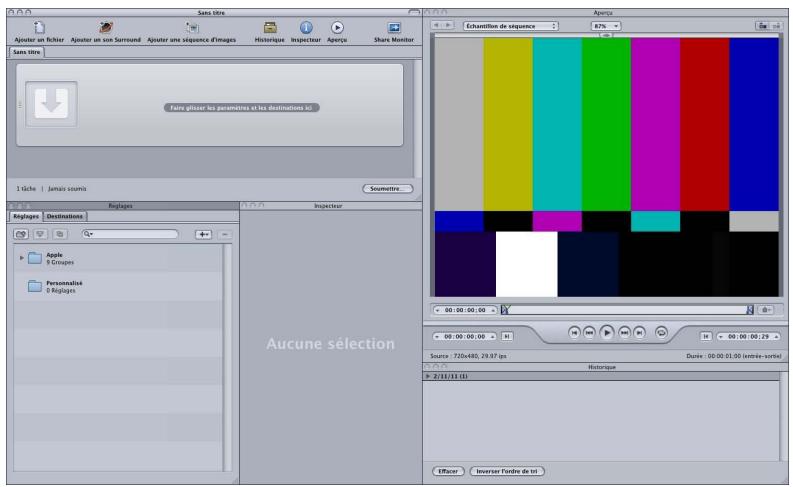
Task: Click Inverser l'ordre de tri button
Action: pyautogui.click(x=507, y=470)
